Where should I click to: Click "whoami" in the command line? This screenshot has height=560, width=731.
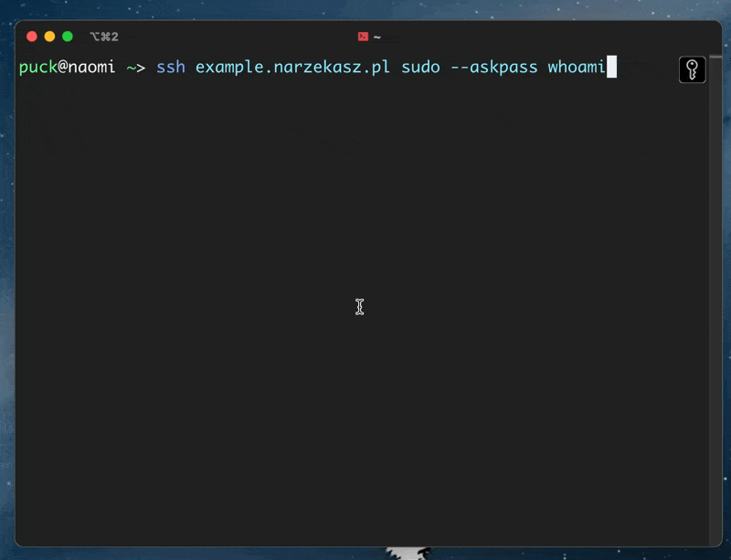[x=577, y=68]
